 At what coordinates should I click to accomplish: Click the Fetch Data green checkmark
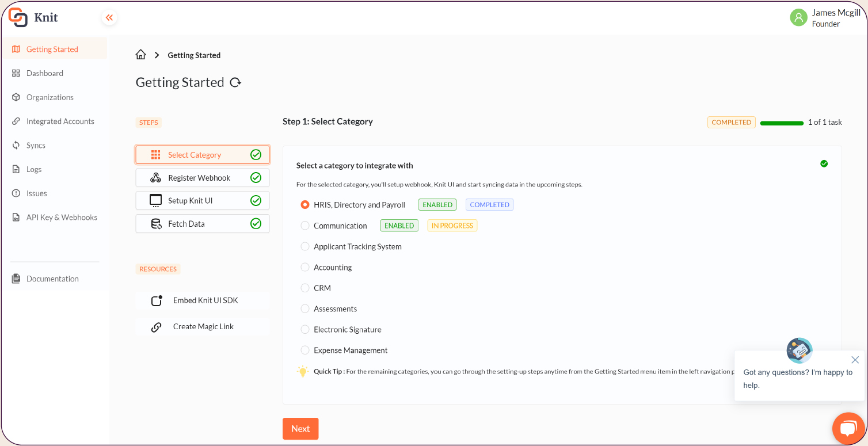(256, 224)
